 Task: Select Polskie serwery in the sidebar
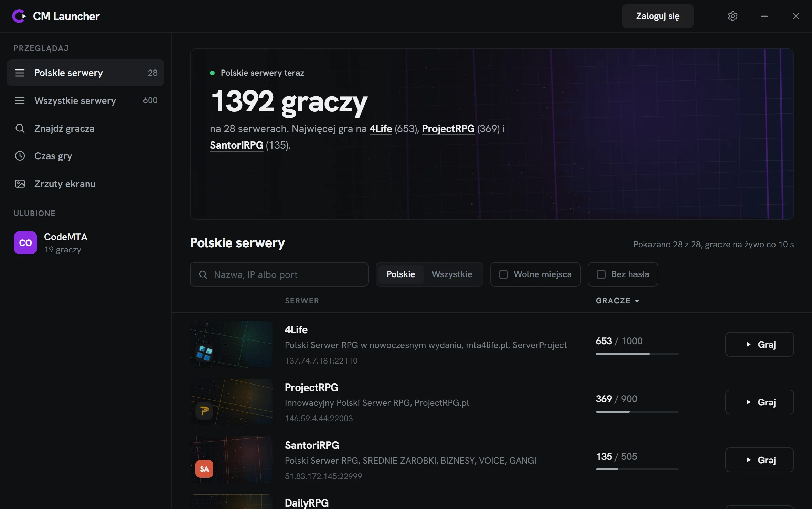coord(86,73)
